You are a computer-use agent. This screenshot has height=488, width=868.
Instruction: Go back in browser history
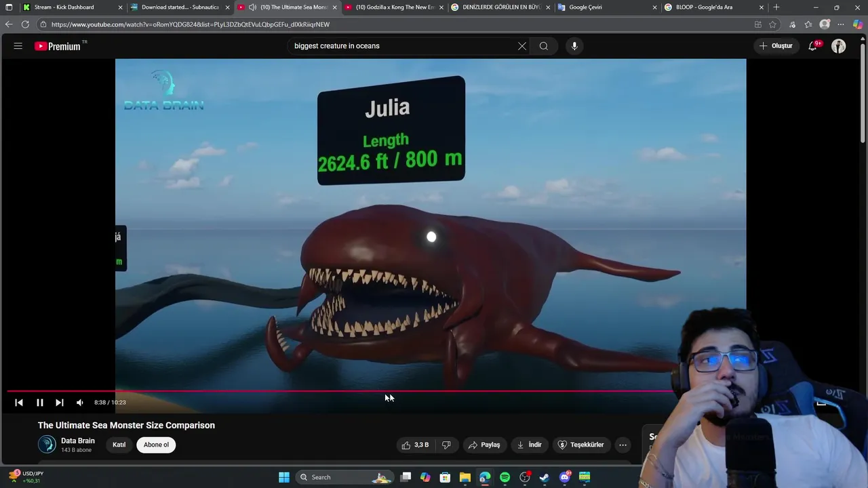coord(9,24)
